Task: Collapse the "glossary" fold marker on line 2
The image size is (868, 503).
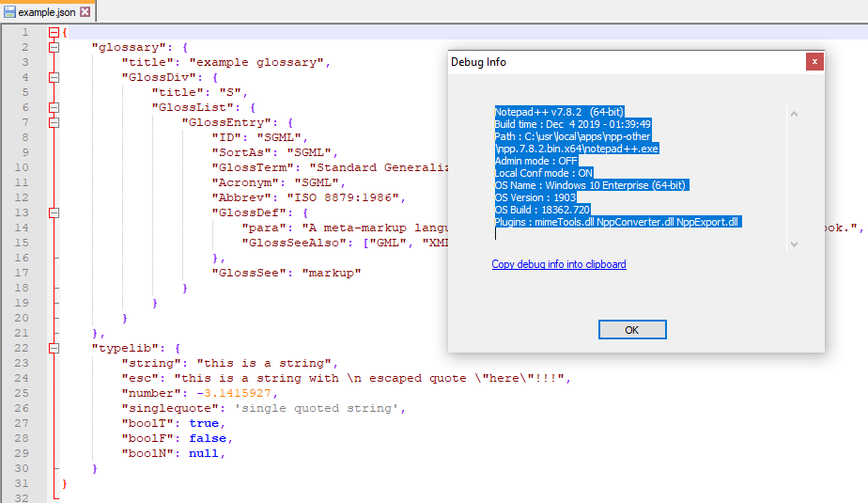Action: point(54,48)
